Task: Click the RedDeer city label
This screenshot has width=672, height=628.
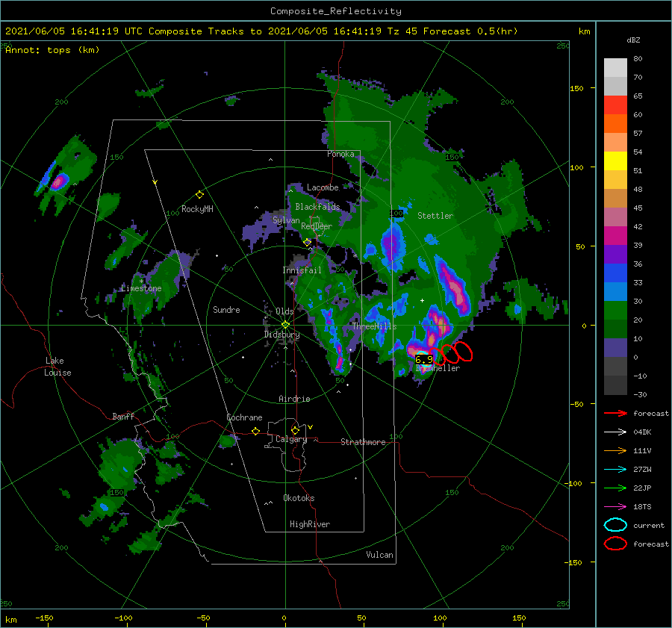Action: pos(317,226)
